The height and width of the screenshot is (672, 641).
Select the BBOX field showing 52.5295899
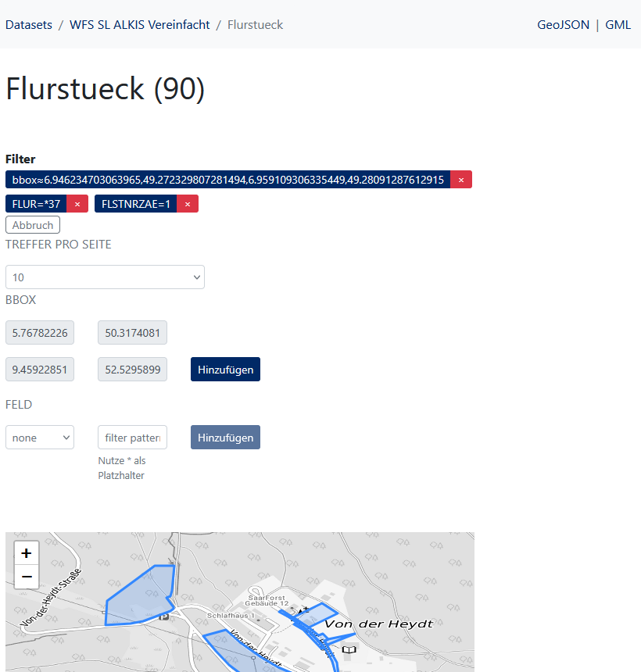[x=132, y=370]
